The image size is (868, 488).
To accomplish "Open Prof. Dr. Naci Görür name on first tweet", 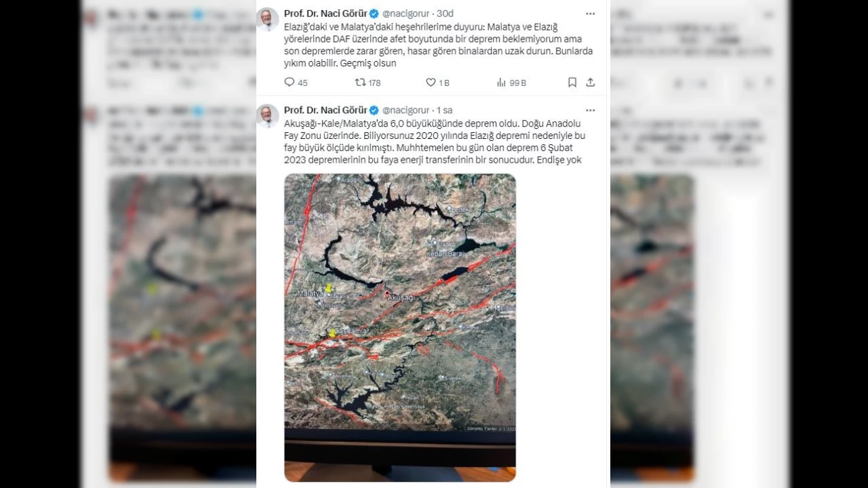I will (x=325, y=14).
